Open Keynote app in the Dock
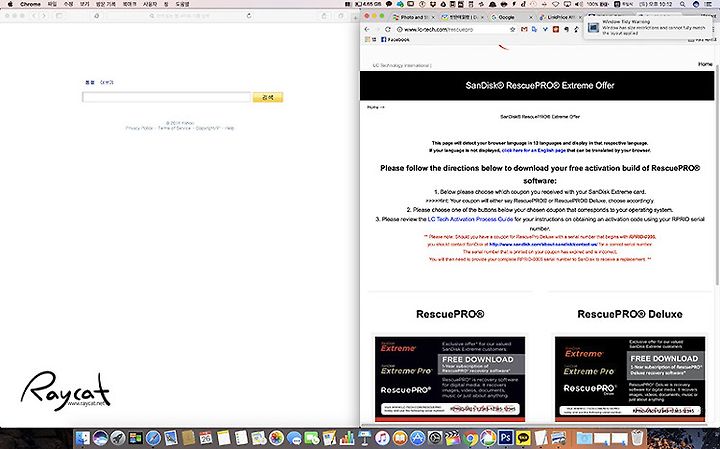The height and width of the screenshot is (449, 720). pos(364,438)
